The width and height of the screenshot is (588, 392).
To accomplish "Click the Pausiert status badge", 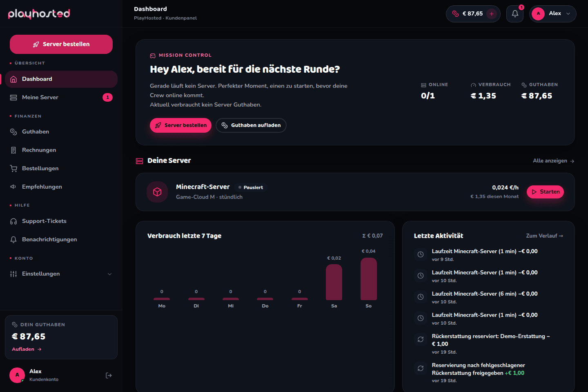I will 250,187.
